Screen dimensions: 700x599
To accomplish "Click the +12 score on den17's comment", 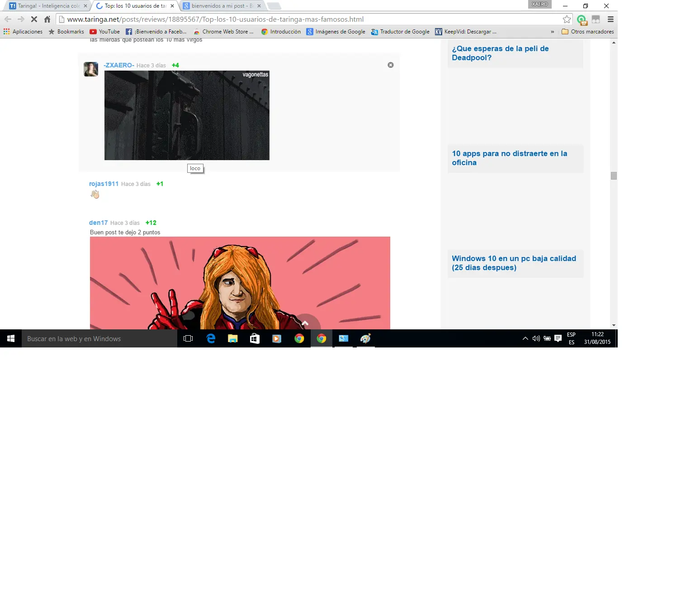I will (x=151, y=223).
